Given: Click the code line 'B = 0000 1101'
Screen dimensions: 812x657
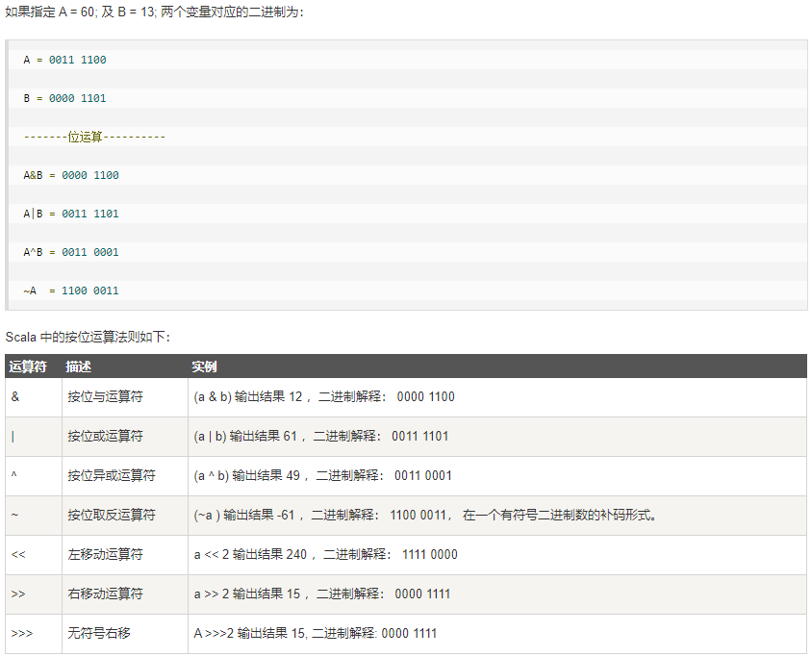Looking at the screenshot, I should [65, 98].
